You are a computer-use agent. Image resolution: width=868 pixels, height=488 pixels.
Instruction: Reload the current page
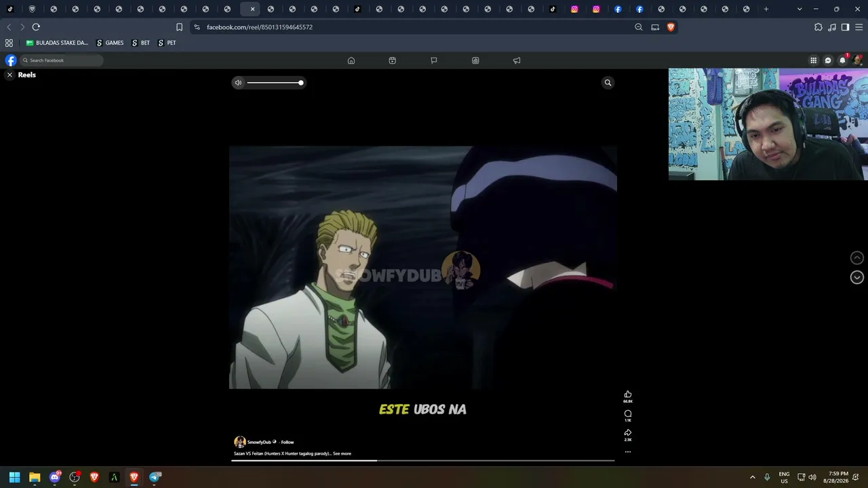36,27
